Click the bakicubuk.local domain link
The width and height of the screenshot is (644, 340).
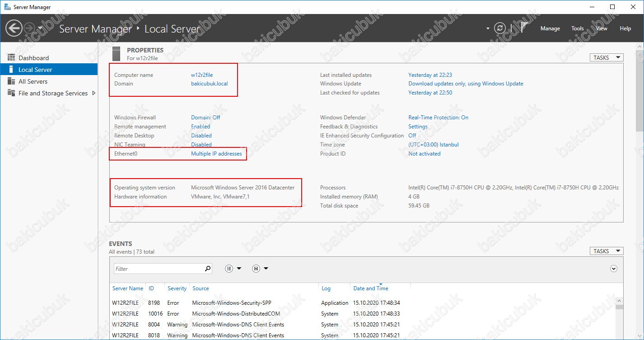coord(210,84)
